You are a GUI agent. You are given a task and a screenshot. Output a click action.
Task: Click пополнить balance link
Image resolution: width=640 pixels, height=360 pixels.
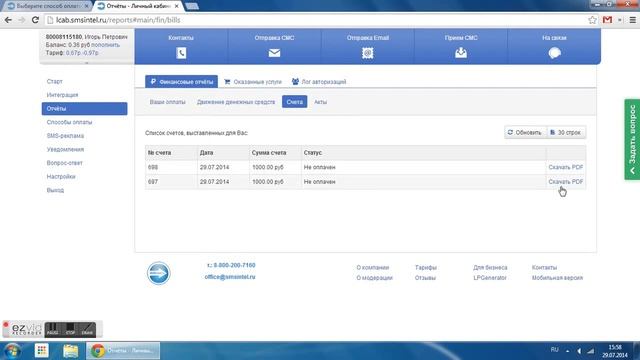(x=105, y=45)
